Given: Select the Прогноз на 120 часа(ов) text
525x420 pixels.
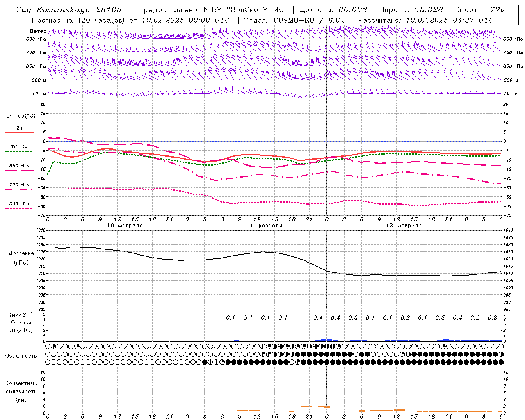Looking at the screenshot, I should [79, 20].
